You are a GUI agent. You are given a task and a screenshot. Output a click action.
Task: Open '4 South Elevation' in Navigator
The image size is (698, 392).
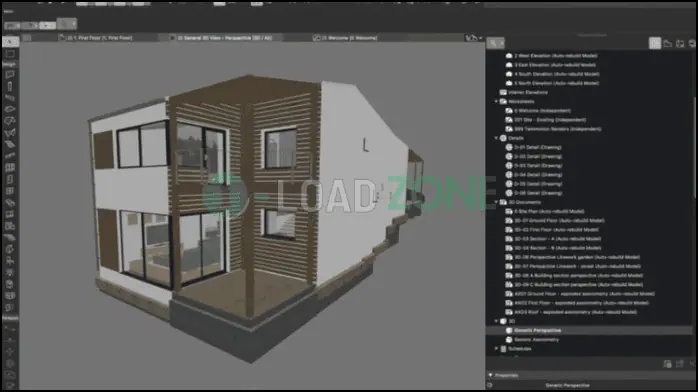[556, 74]
